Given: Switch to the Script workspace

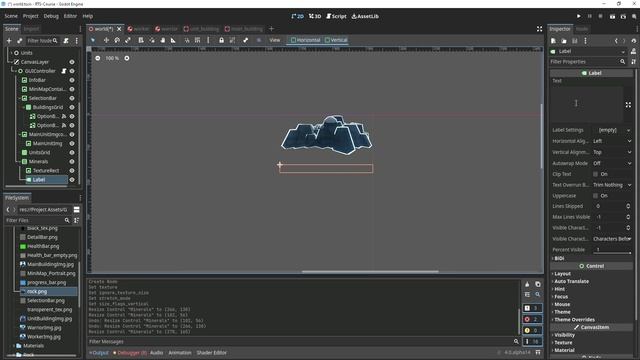Looking at the screenshot, I should pyautogui.click(x=336, y=16).
